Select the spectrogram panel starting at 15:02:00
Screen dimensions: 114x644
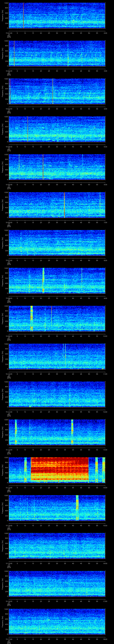[57, 53]
